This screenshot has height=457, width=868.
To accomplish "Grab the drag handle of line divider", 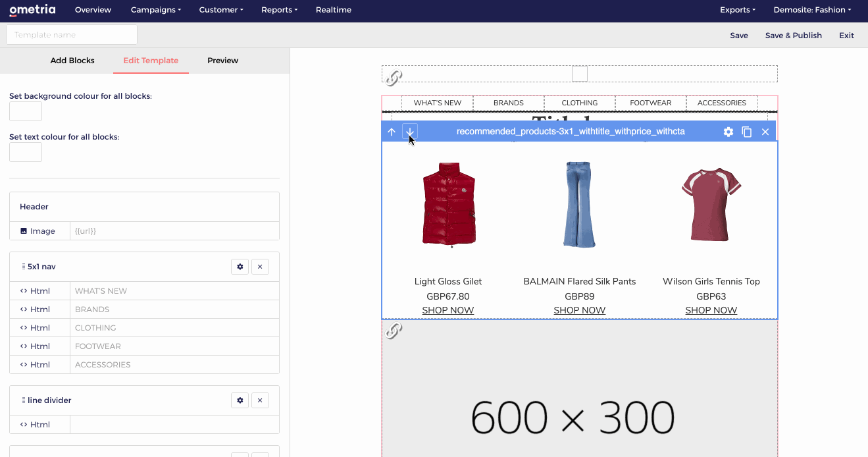I will [x=24, y=400].
